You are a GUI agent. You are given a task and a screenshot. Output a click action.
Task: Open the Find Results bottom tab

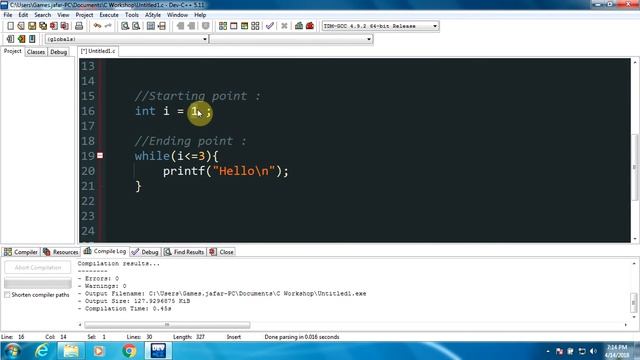click(x=184, y=252)
